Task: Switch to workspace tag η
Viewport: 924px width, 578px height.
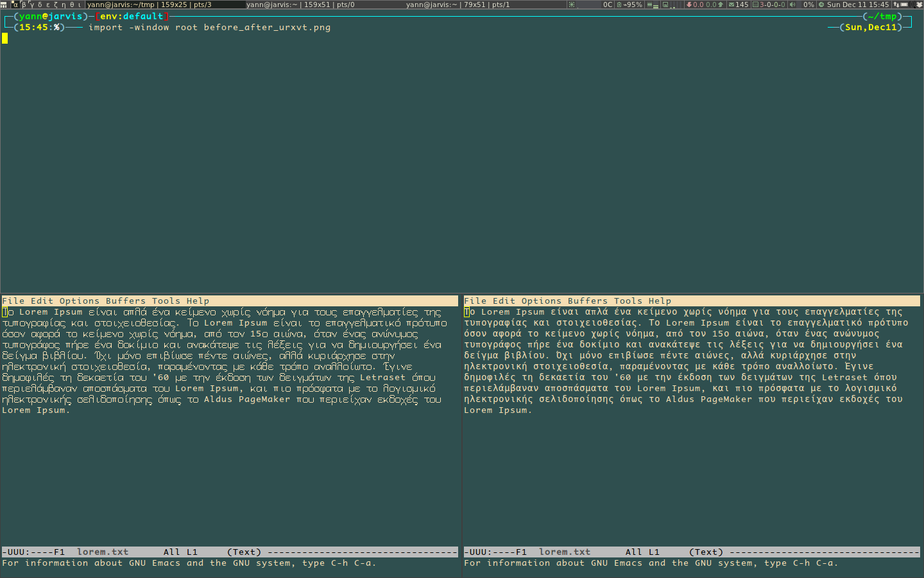Action: tap(64, 4)
